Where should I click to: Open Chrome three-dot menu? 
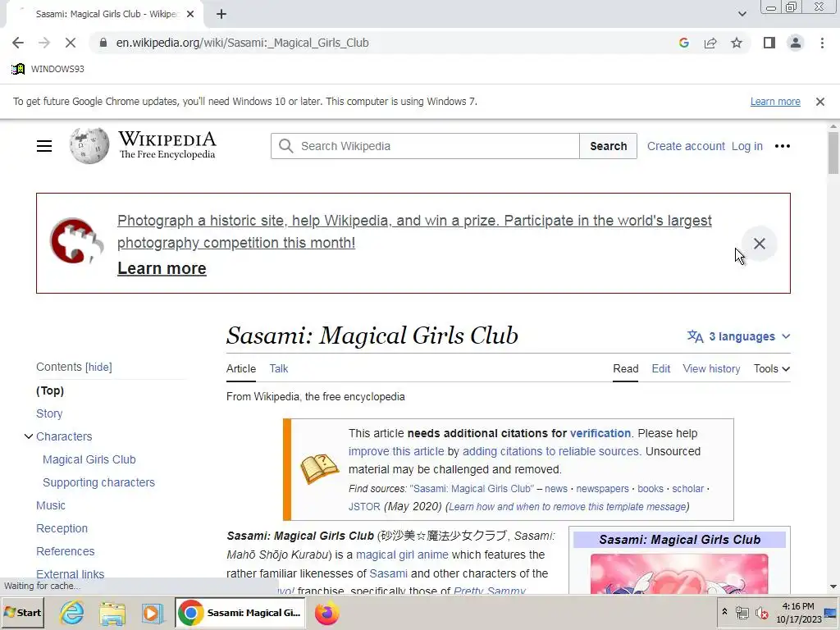(822, 43)
